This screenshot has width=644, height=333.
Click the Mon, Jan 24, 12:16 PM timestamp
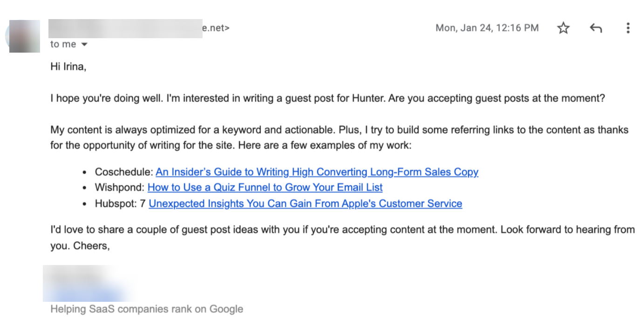tap(487, 28)
